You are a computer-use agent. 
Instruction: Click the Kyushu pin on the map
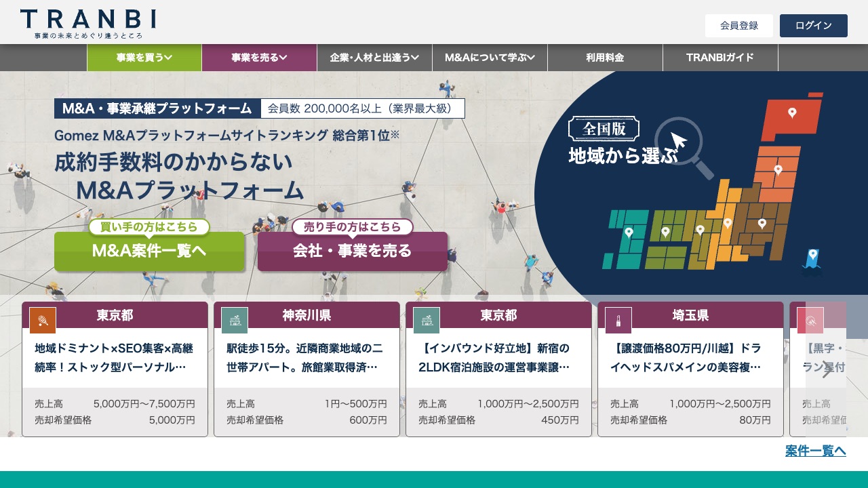click(629, 233)
